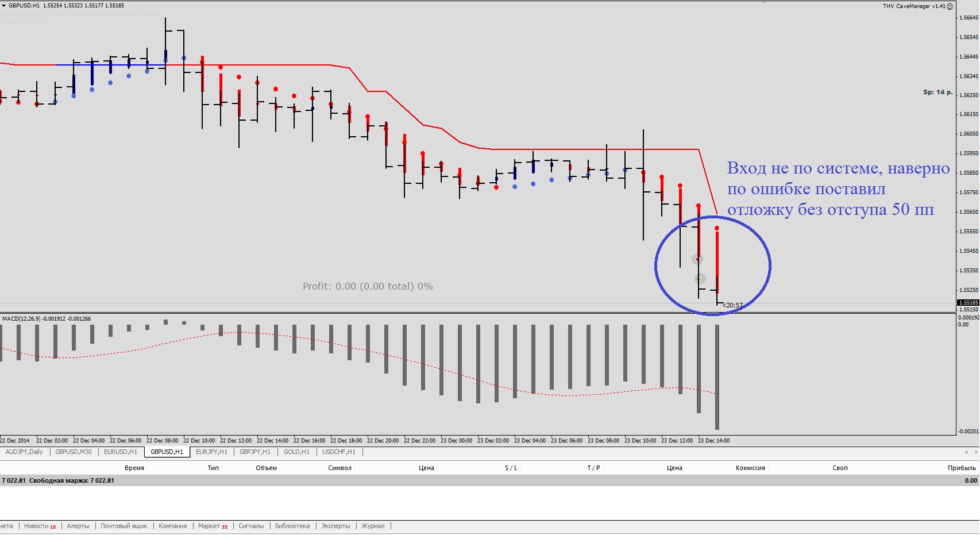Switch to the GBPJPY,H1 chart tab
This screenshot has width=980, height=535.
tap(255, 452)
